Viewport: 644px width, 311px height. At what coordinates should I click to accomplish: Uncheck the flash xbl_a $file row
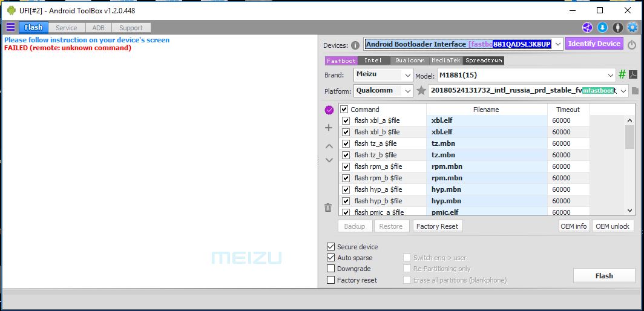[x=346, y=121]
